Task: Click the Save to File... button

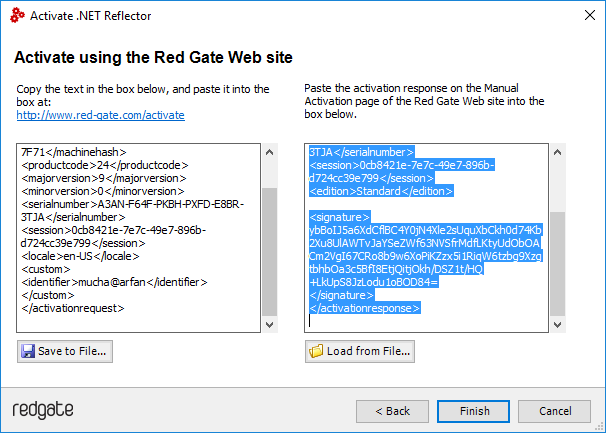Action: (65, 351)
